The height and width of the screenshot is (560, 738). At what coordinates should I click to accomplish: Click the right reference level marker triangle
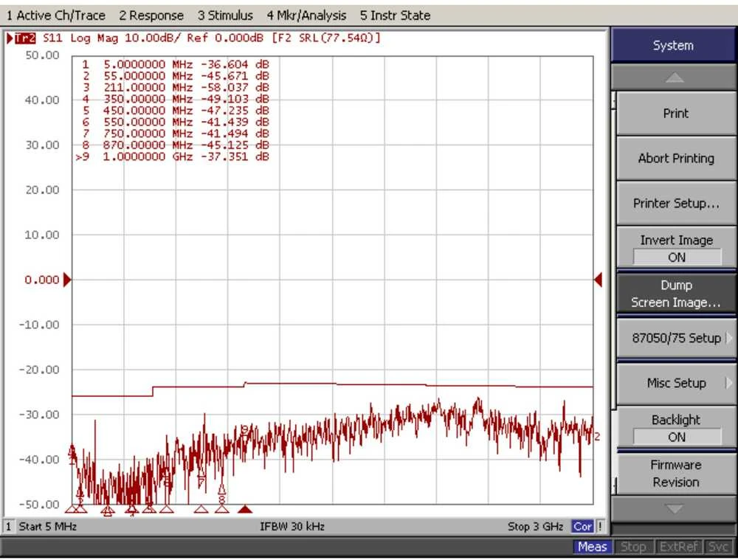(599, 280)
